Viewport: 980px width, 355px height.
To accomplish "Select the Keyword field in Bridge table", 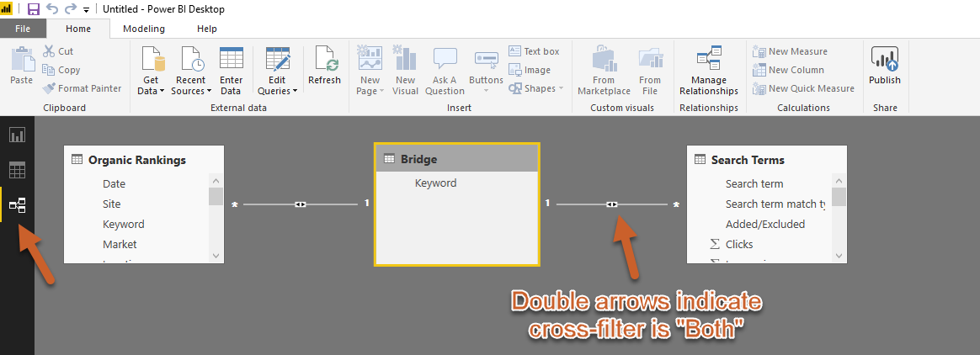I will click(x=435, y=183).
